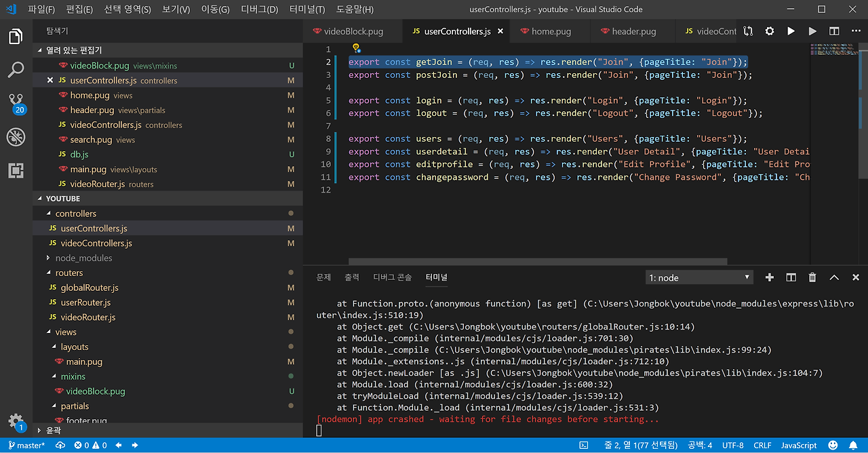The height and width of the screenshot is (453, 868).
Task: Open the Search view in activity bar
Action: [16, 69]
